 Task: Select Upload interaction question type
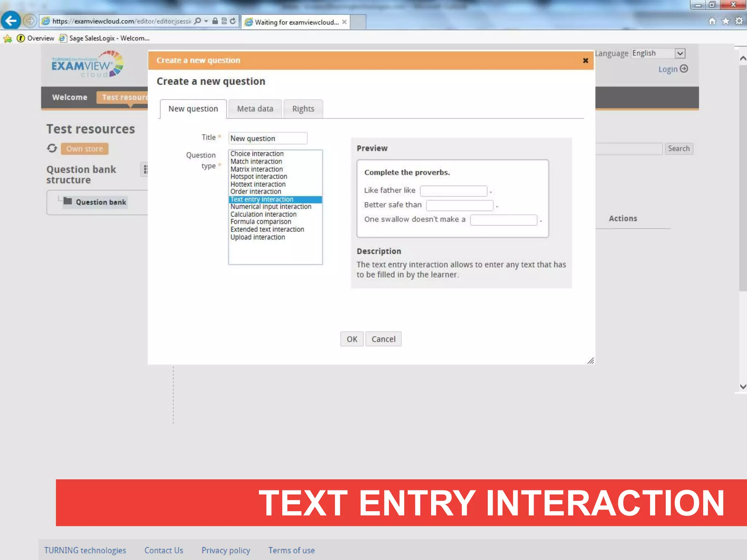coord(275,237)
